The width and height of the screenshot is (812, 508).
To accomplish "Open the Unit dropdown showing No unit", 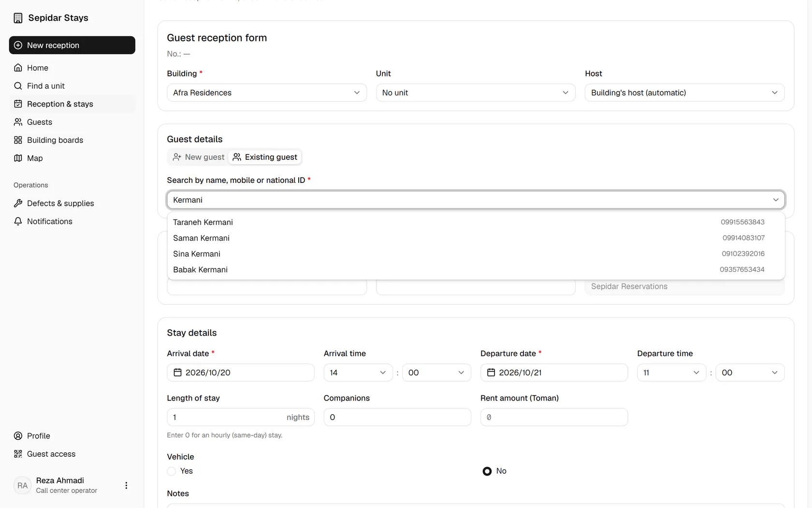I will [476, 92].
